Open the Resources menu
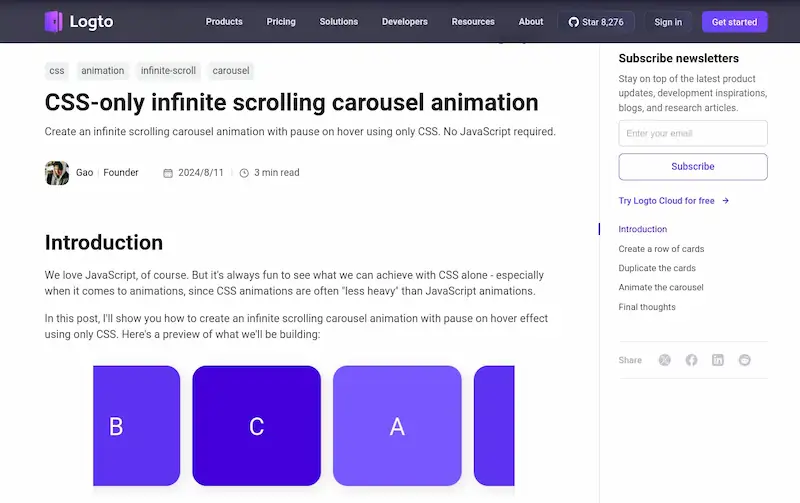 (473, 21)
